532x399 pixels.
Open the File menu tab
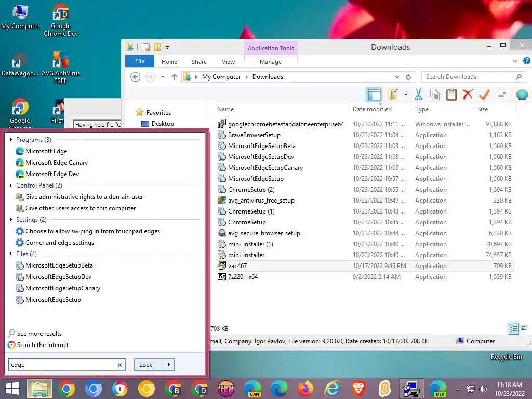coord(140,61)
